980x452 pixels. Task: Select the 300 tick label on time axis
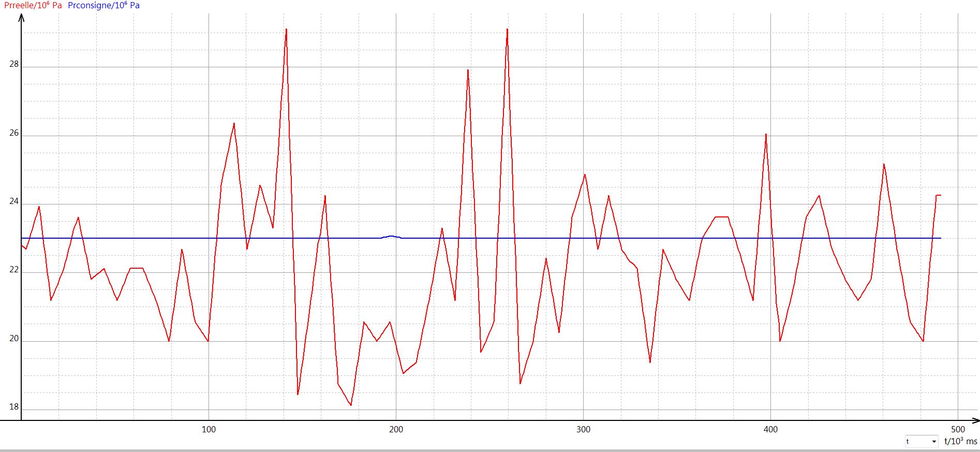583,429
